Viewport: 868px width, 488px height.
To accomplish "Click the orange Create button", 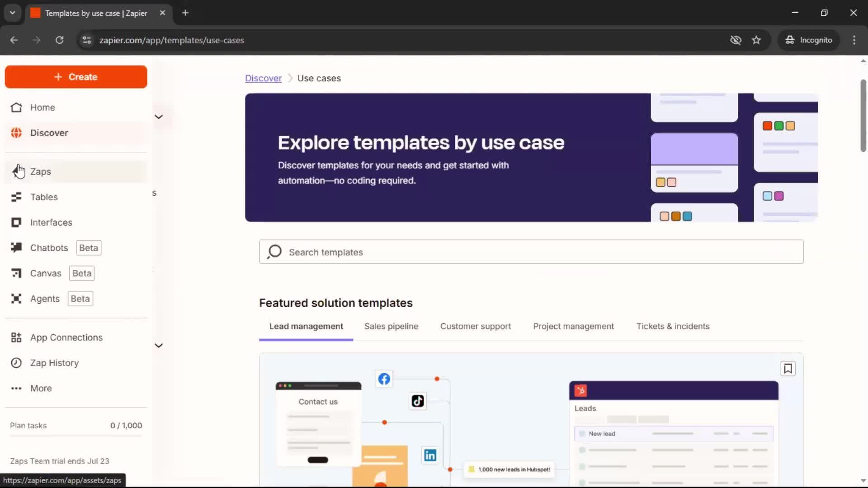I will tap(76, 77).
